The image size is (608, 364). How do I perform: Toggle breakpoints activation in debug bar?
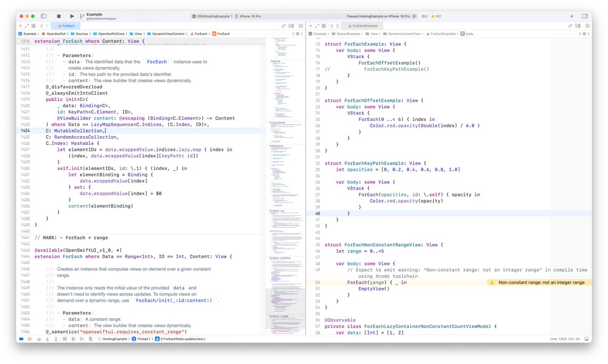22,339
